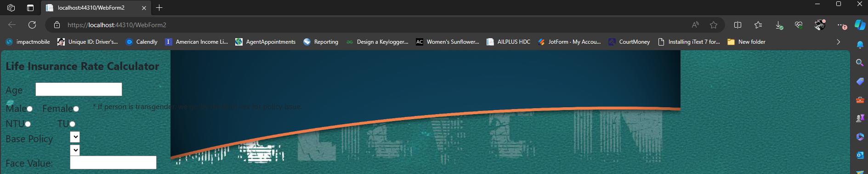Viewport: 868px width, 174px height.
Task: Launch Copilot icon in toolbar
Action: click(x=860, y=25)
